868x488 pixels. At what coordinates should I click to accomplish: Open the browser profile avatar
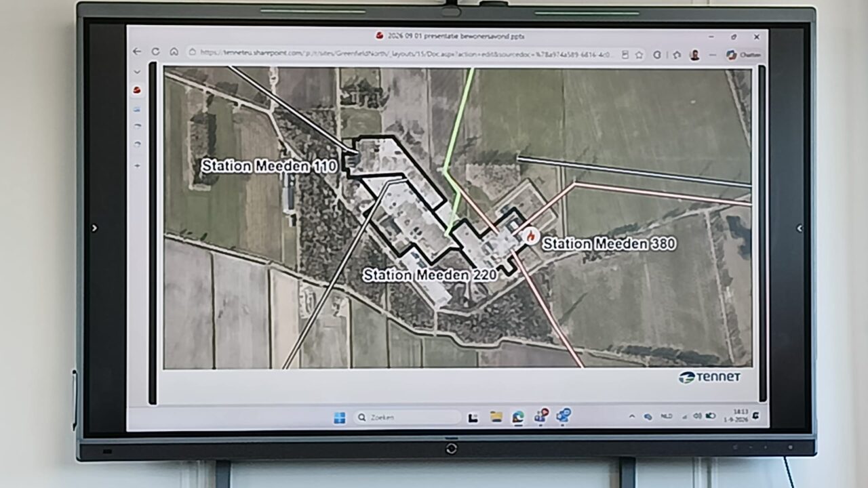pyautogui.click(x=694, y=55)
